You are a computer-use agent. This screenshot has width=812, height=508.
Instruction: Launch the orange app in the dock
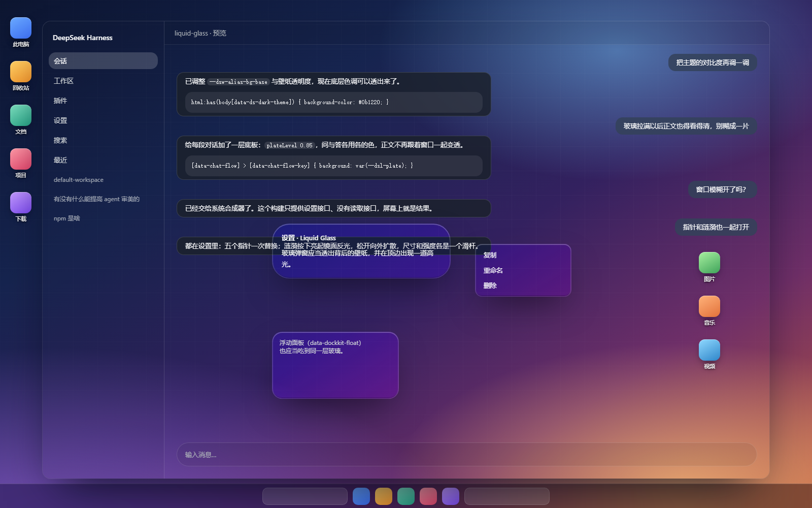[x=384, y=496]
